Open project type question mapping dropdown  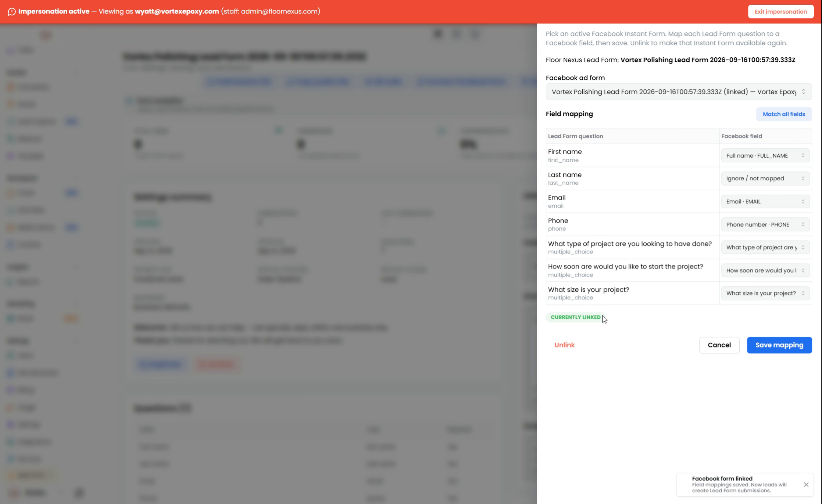tap(765, 247)
